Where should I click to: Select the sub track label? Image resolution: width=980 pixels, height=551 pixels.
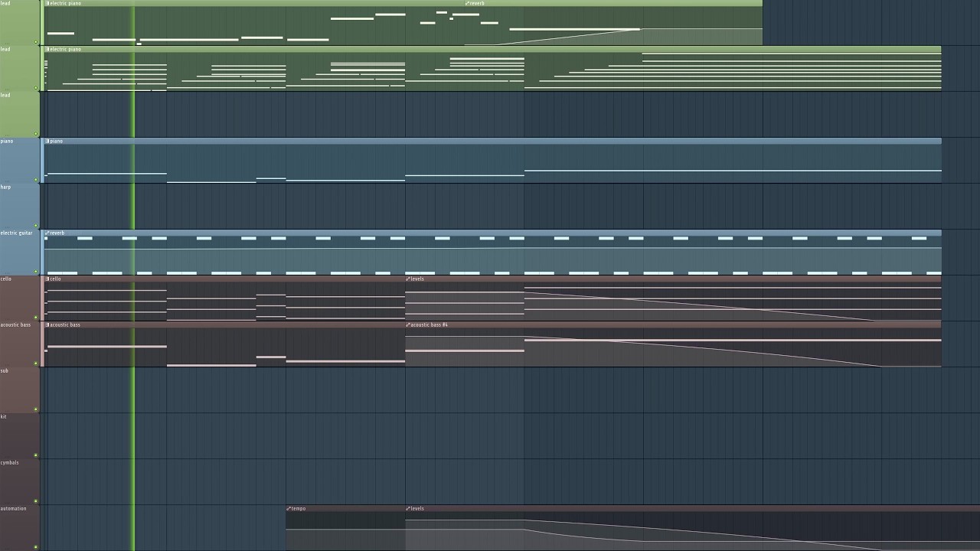coord(5,371)
